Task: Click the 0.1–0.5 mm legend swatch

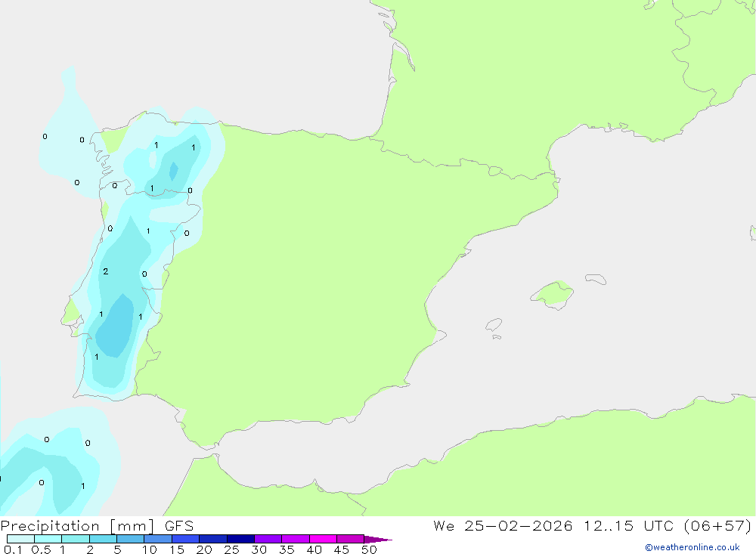Action: click(x=20, y=539)
